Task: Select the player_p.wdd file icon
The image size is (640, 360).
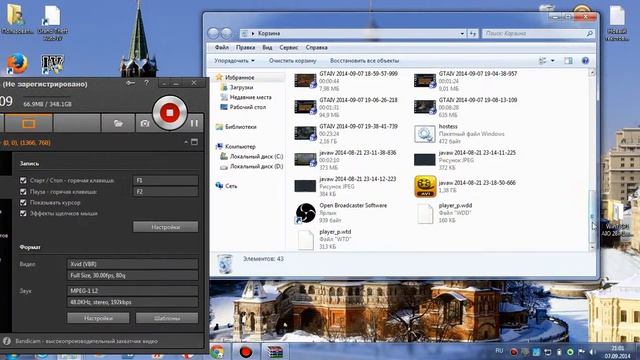Action: (x=425, y=214)
